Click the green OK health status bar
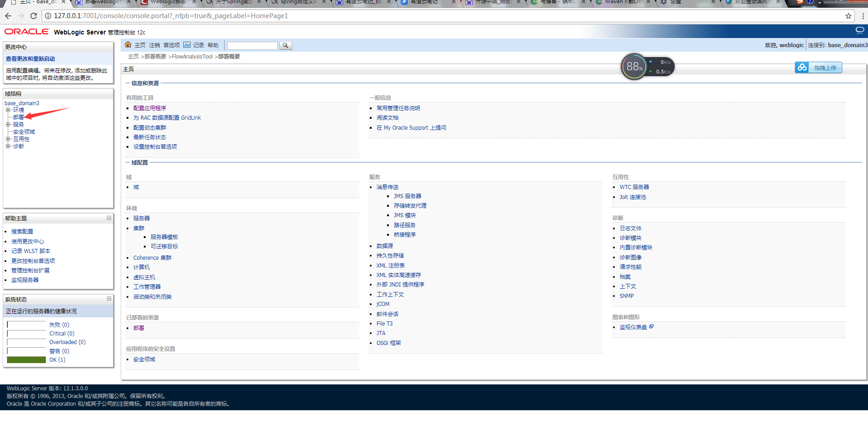 coord(26,360)
